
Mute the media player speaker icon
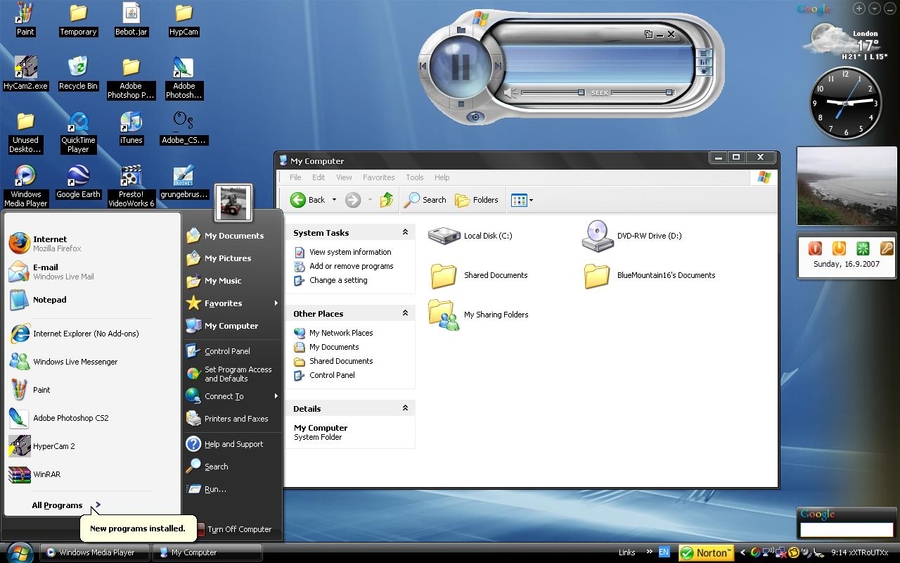[x=510, y=92]
